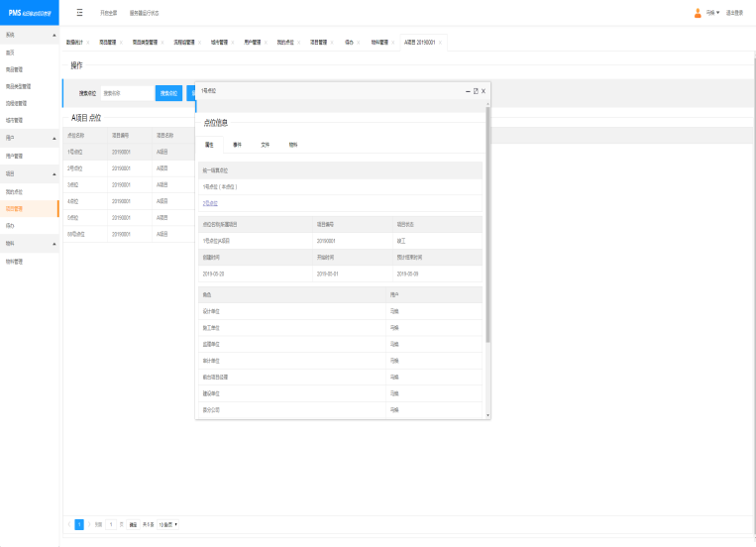Open the 10条/页 page size dropdown

tap(168, 523)
